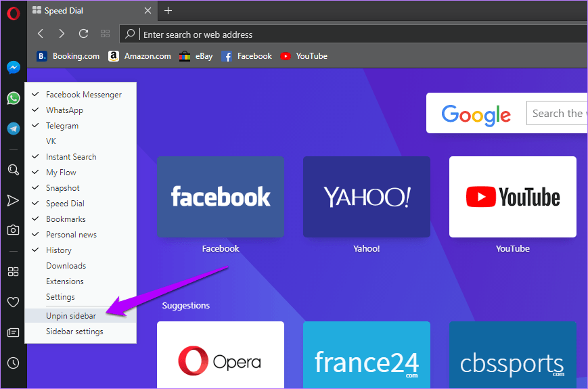Reload the current page

point(83,34)
